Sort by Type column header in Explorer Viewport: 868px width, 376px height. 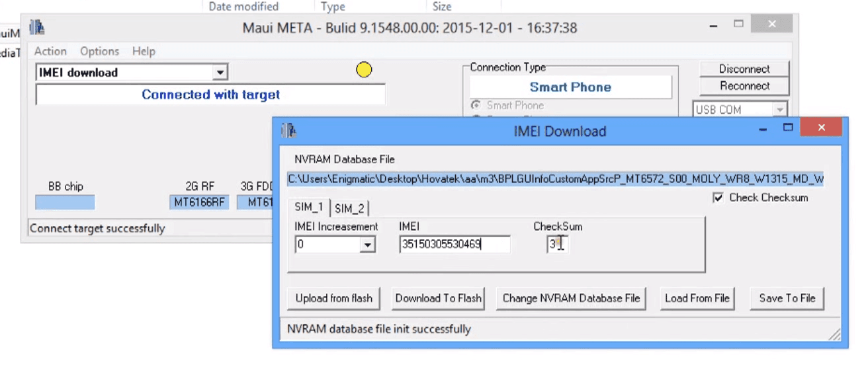333,7
